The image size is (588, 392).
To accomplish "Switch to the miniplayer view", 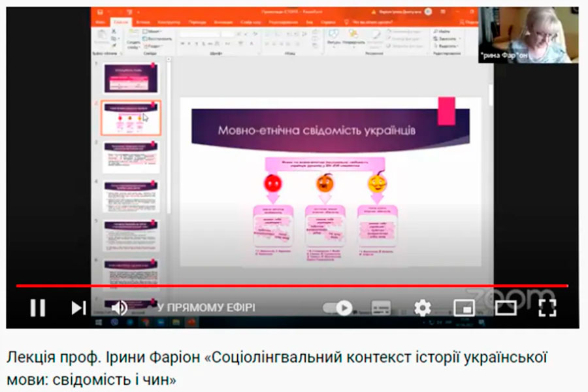I will [x=465, y=308].
